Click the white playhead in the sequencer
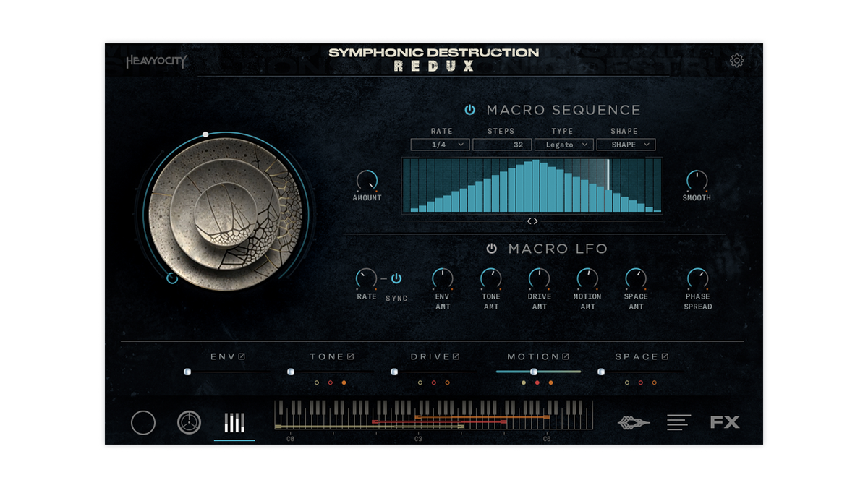868x488 pixels. tap(608, 174)
